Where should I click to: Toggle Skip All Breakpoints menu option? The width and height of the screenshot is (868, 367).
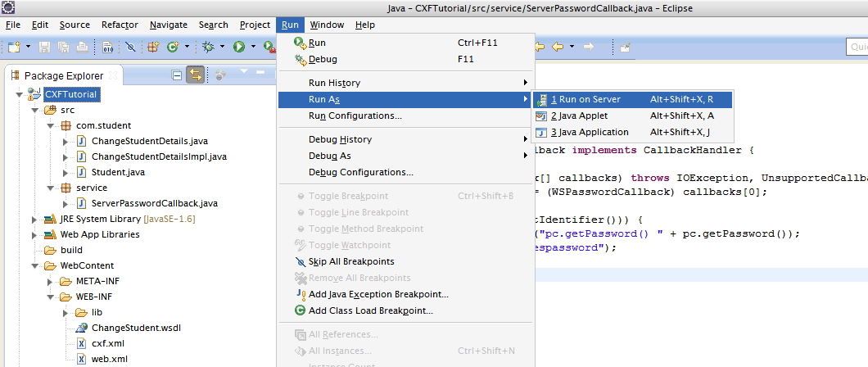(x=350, y=261)
